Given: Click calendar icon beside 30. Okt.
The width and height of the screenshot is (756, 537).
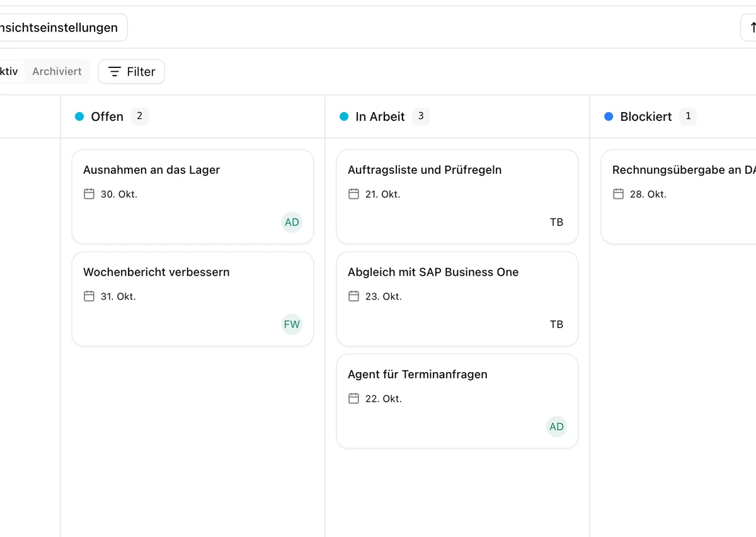Looking at the screenshot, I should tap(89, 194).
